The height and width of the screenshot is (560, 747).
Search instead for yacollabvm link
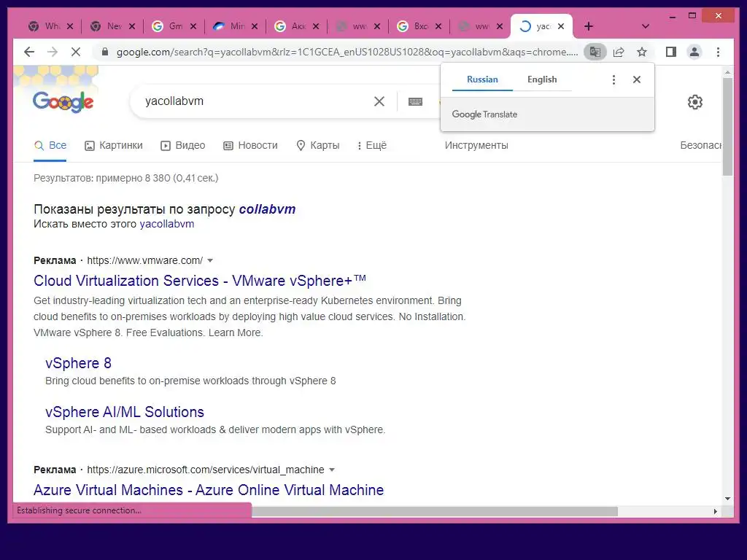[x=167, y=224]
